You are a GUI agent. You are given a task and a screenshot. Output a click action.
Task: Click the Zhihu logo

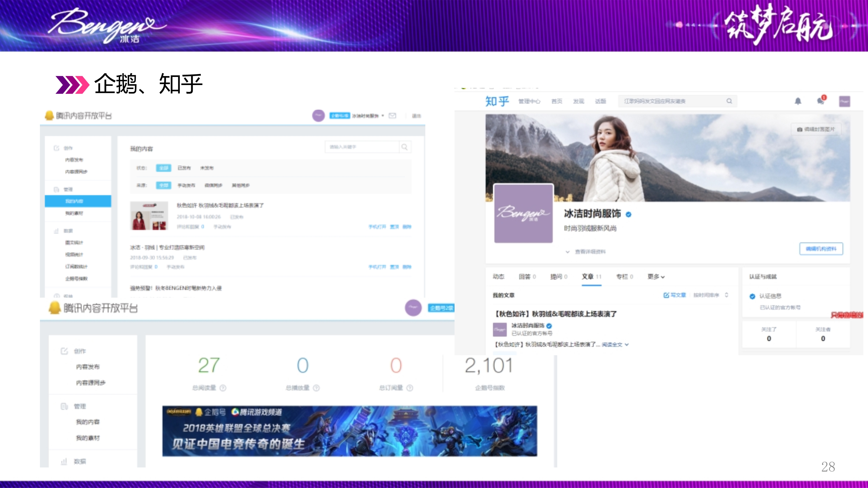click(x=497, y=101)
